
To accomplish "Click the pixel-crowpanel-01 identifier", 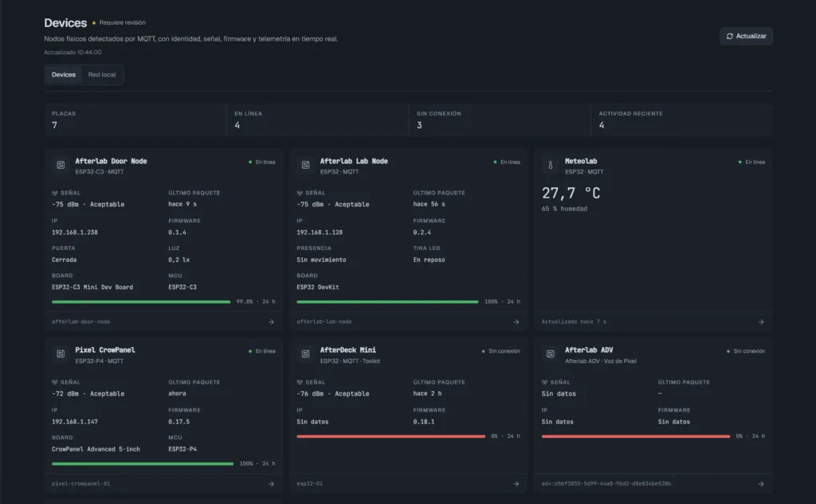I will click(x=80, y=484).
